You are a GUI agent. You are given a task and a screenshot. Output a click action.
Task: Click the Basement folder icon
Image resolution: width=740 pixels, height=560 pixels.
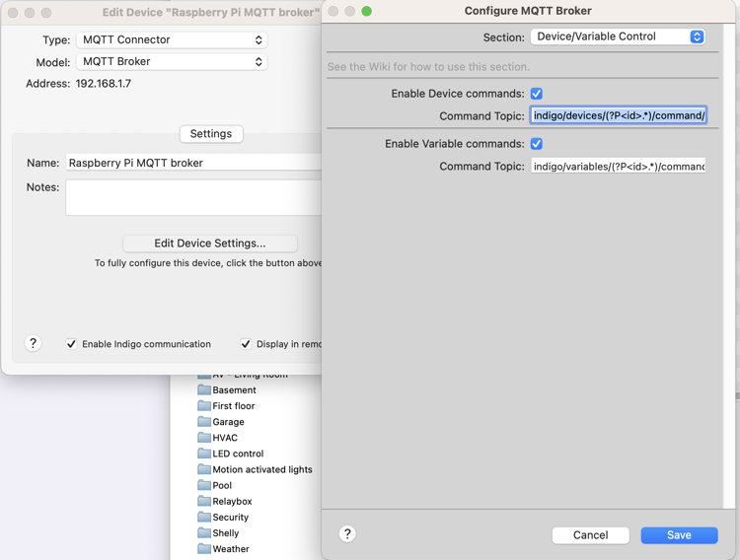click(204, 390)
